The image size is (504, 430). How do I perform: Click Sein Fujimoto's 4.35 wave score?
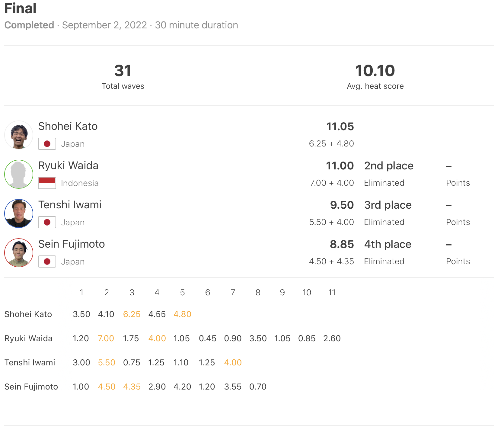point(132,387)
